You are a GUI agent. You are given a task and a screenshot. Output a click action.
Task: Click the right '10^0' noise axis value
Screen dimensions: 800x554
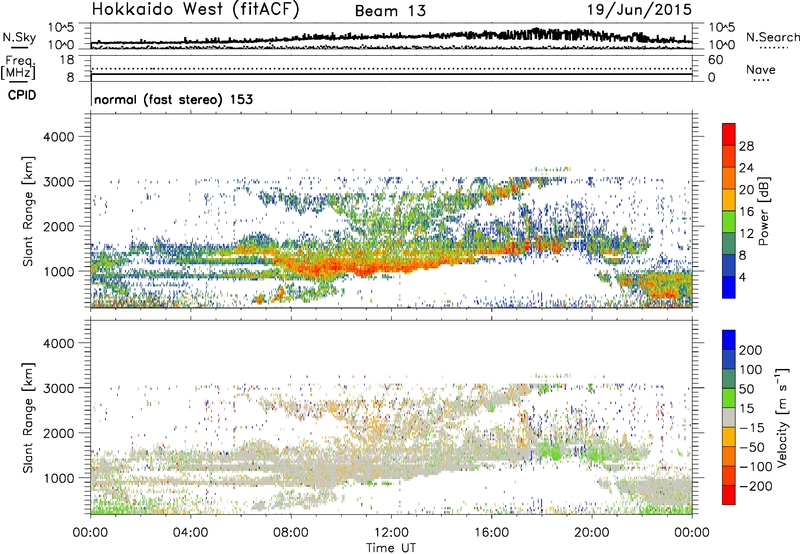[722, 45]
